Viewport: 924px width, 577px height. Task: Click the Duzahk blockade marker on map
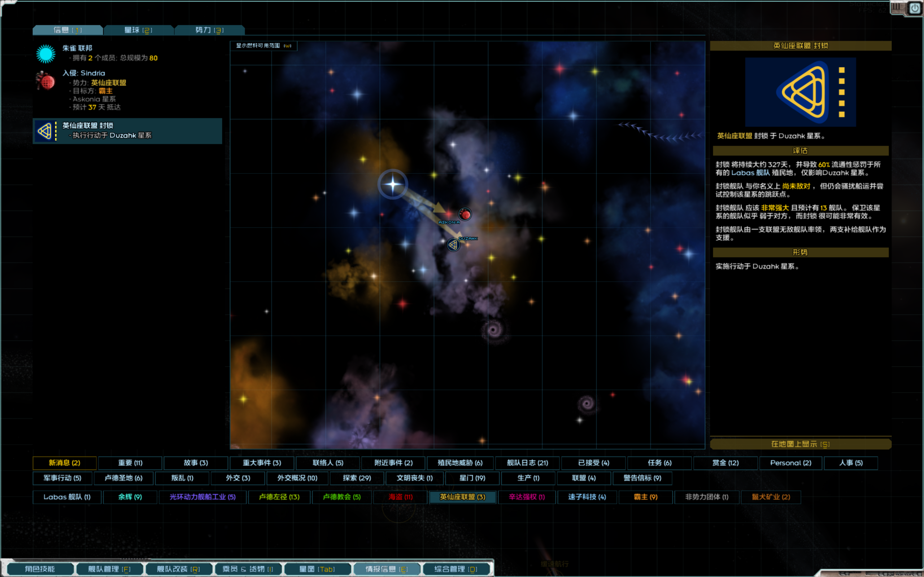click(x=453, y=245)
